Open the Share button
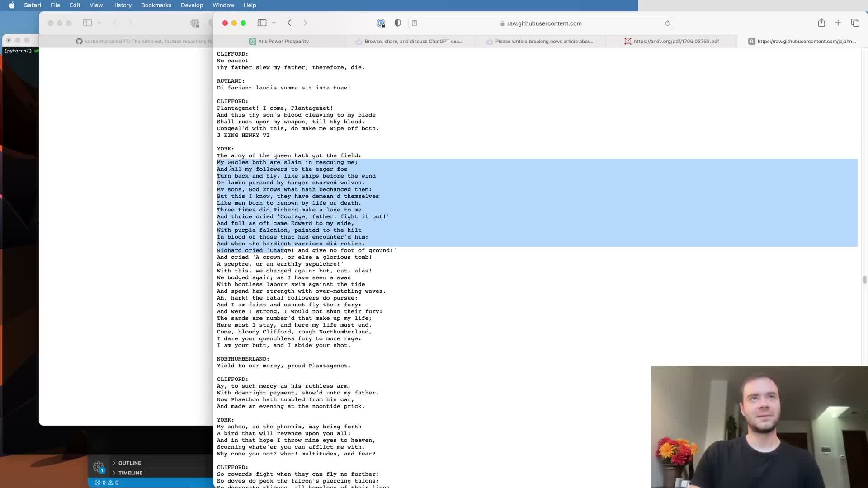Viewport: 868px width, 488px height. click(821, 23)
